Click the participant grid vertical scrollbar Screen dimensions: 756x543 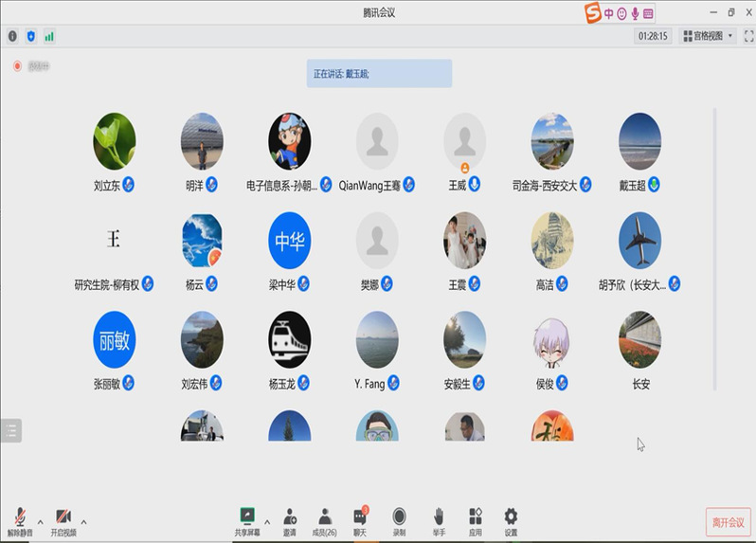click(x=715, y=246)
